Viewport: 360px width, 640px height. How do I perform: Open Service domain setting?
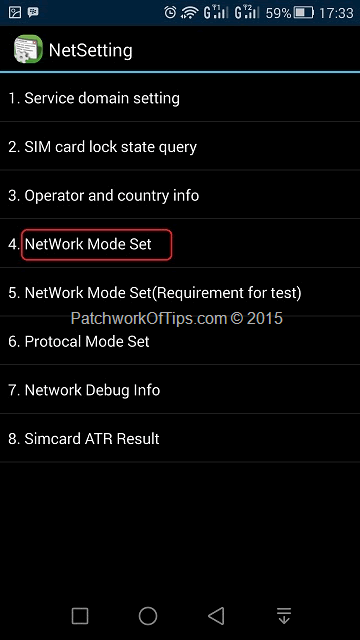[180, 98]
